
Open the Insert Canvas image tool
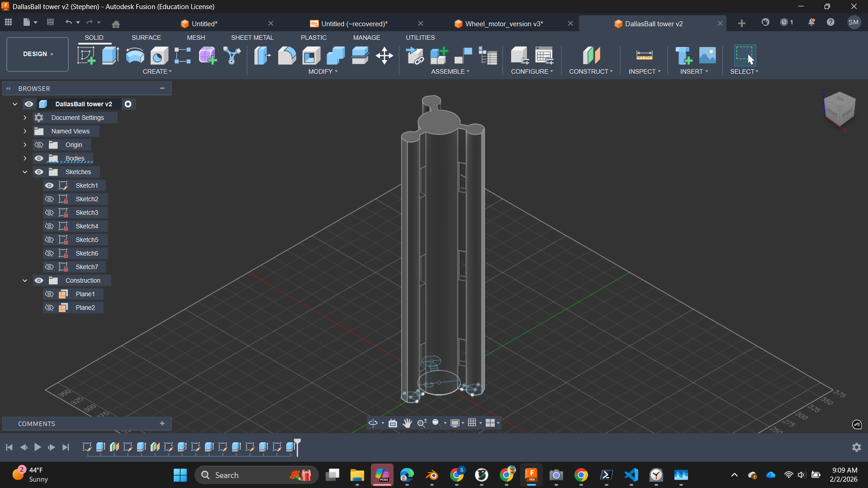point(707,56)
